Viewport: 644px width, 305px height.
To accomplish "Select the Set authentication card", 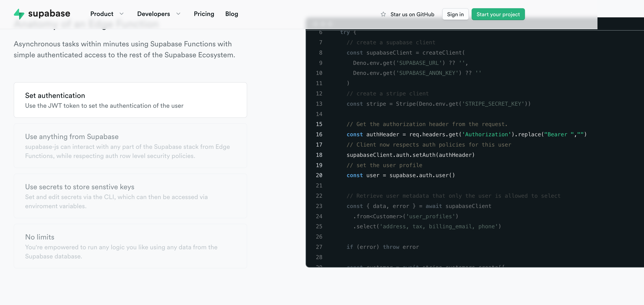I will pyautogui.click(x=130, y=100).
